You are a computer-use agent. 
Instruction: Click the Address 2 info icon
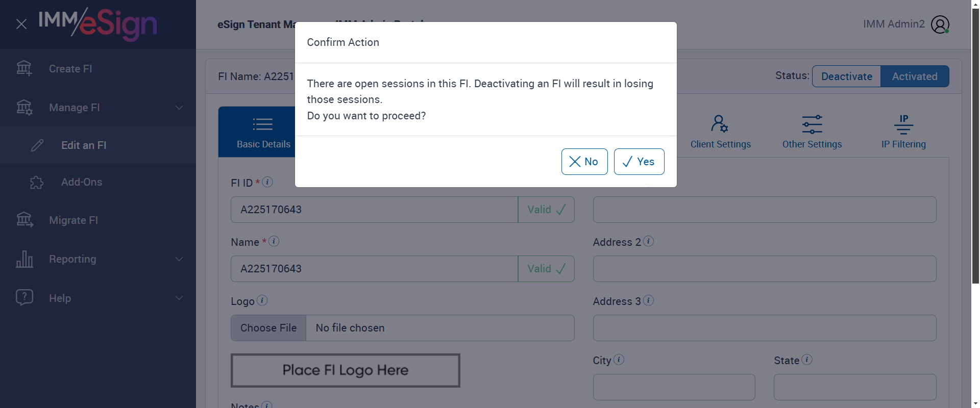[x=648, y=241]
